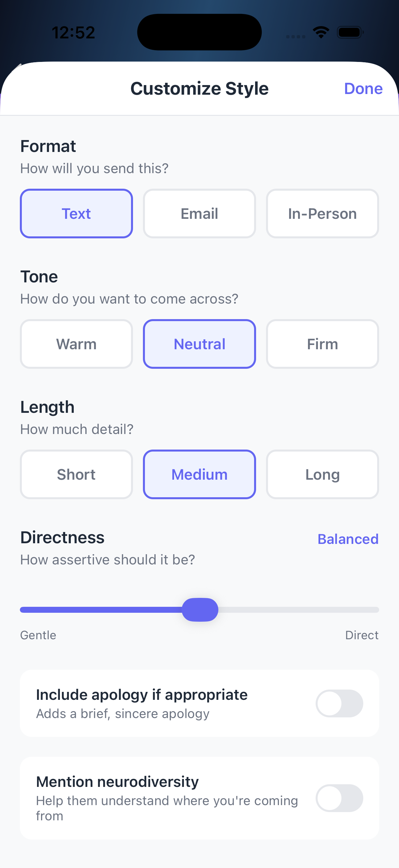Click the Directness slider thumb
Screen dimensions: 399x868
pos(200,609)
